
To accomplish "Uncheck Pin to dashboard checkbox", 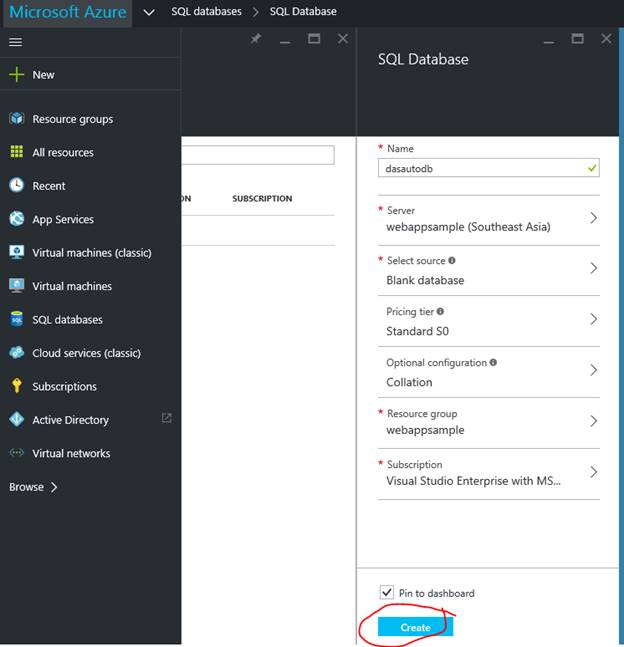I will coord(387,593).
